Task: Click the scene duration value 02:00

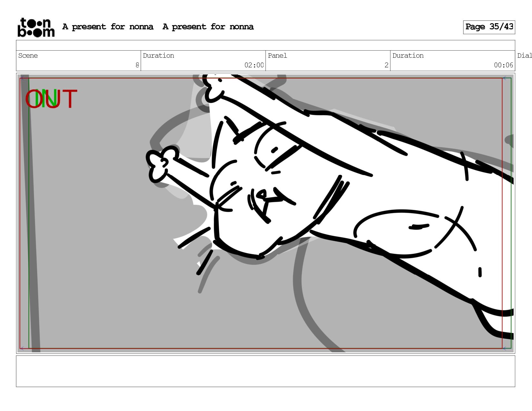Action: pos(254,65)
